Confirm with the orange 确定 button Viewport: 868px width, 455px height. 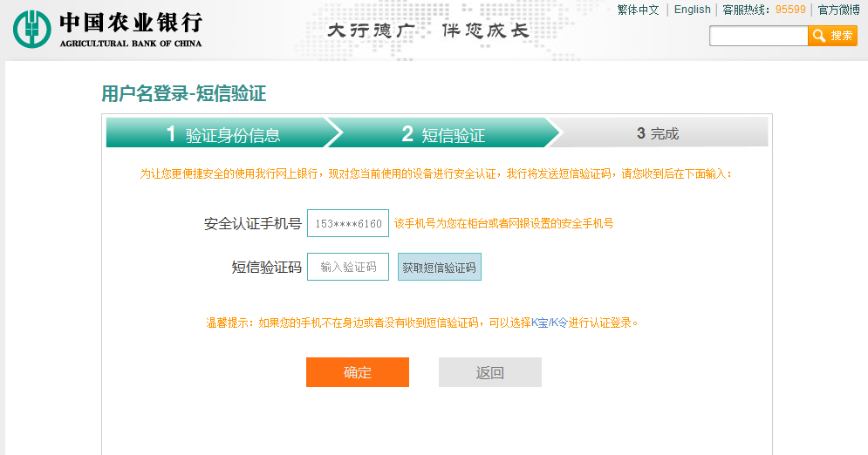pos(357,372)
